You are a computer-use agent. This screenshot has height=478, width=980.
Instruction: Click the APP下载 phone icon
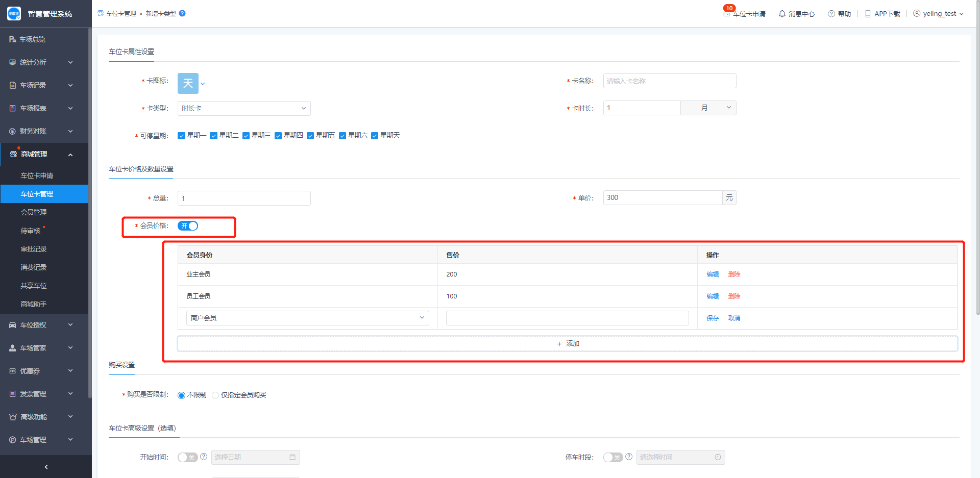[x=868, y=14]
